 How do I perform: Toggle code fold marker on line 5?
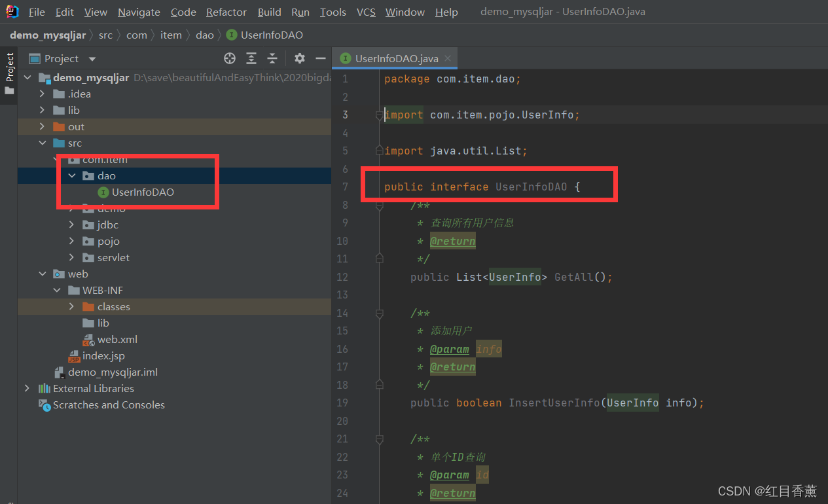pos(380,151)
